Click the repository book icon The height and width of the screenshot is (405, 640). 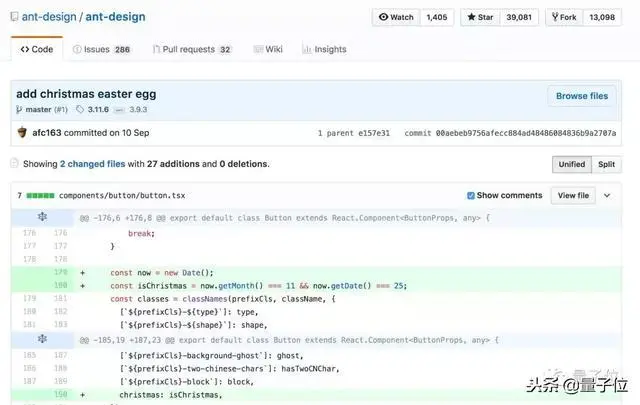(x=13, y=17)
